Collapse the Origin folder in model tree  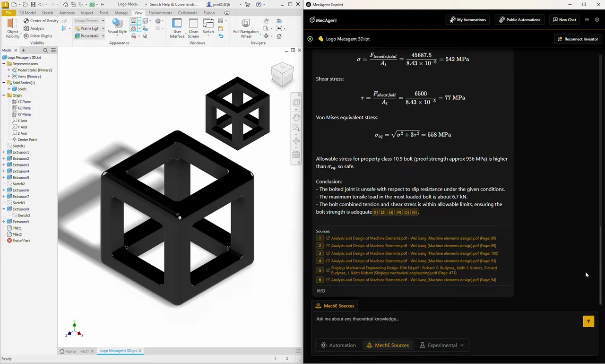(4, 95)
